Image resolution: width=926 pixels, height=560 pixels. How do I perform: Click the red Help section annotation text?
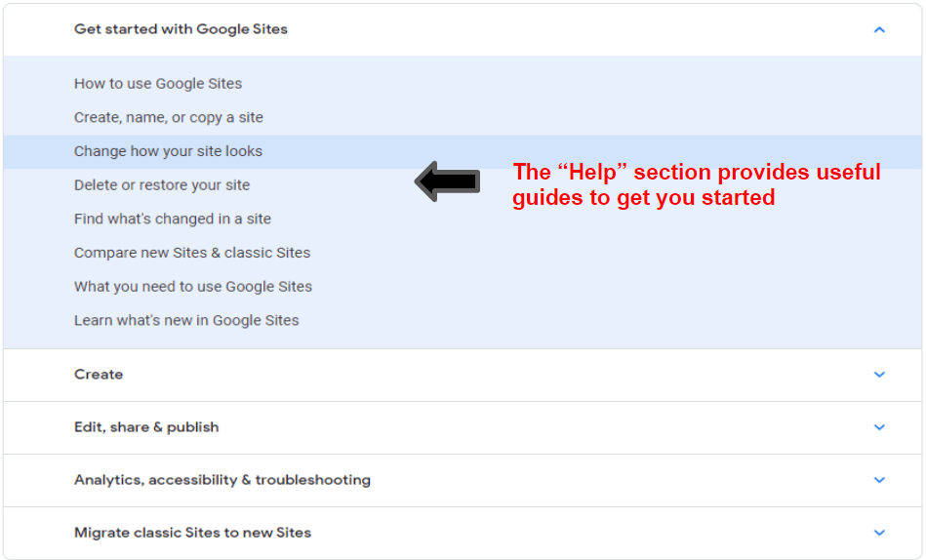pyautogui.click(x=697, y=184)
